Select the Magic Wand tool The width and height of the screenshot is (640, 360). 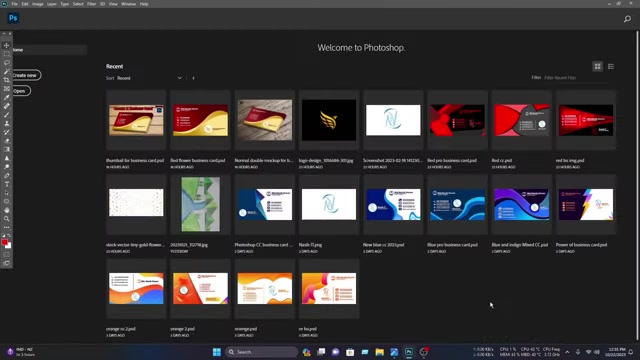coord(7,71)
